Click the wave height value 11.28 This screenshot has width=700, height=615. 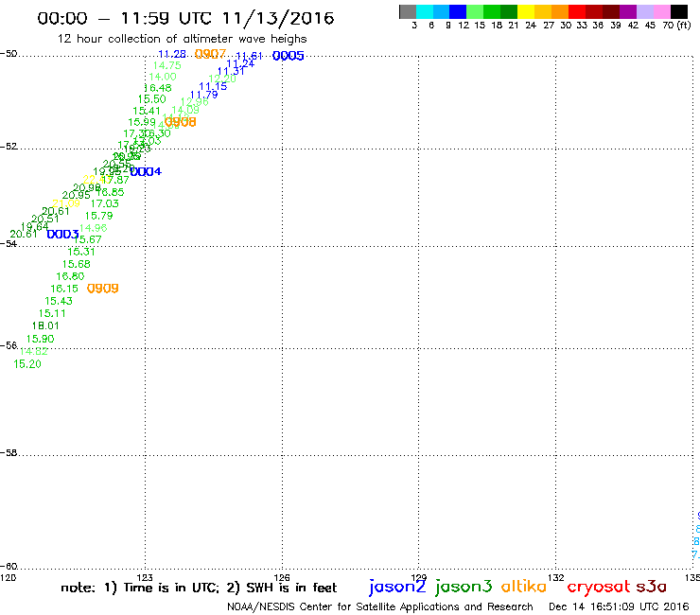(172, 54)
